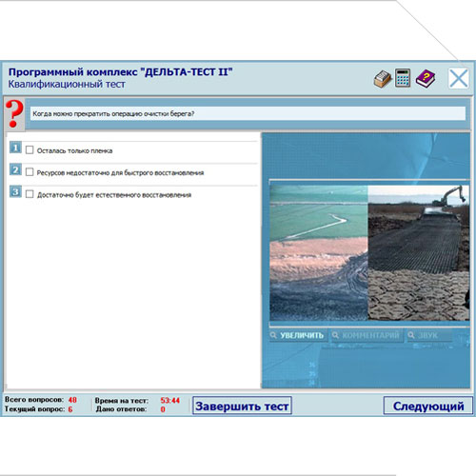The image size is (476, 476).
Task: Go to next question with Следующий
Action: coord(428,406)
